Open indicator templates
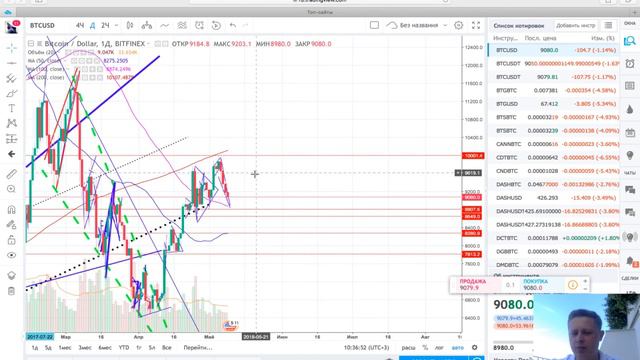 pos(182,25)
